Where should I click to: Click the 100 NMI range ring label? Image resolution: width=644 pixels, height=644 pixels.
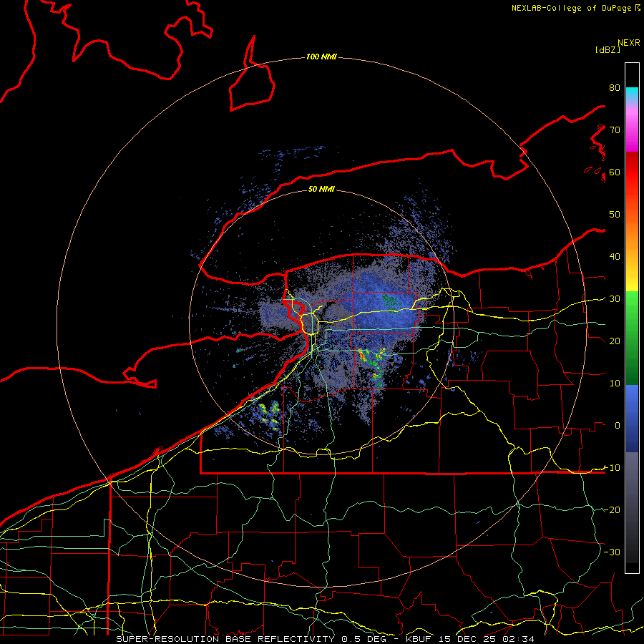(321, 57)
